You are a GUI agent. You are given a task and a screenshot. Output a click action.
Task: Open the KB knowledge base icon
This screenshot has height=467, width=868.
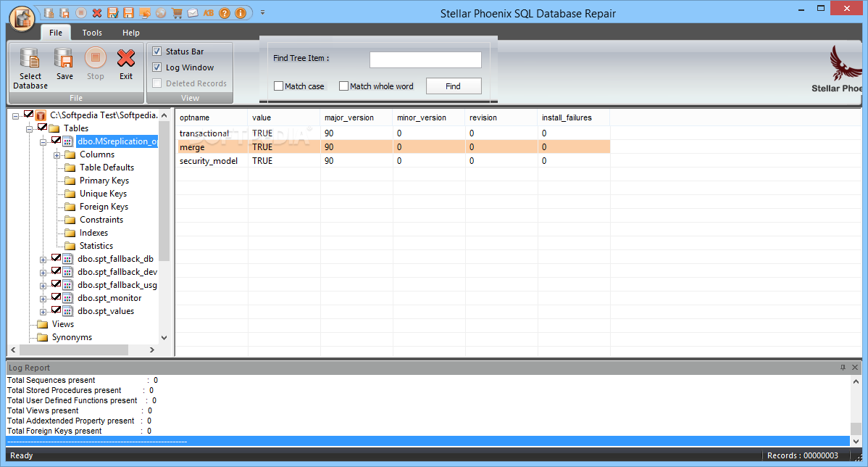pyautogui.click(x=209, y=13)
